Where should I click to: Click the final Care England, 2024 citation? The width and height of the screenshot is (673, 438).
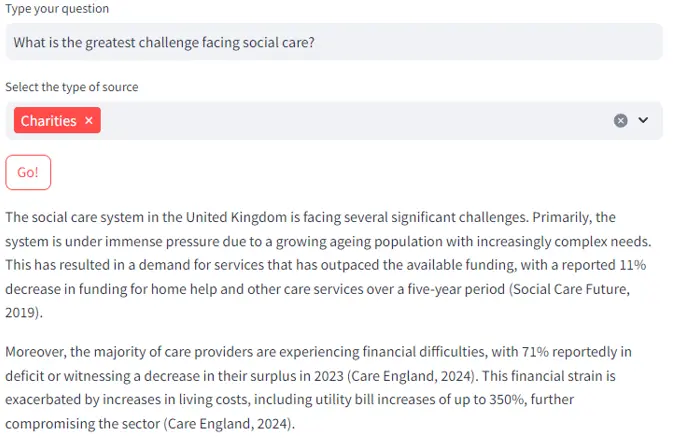pos(226,424)
